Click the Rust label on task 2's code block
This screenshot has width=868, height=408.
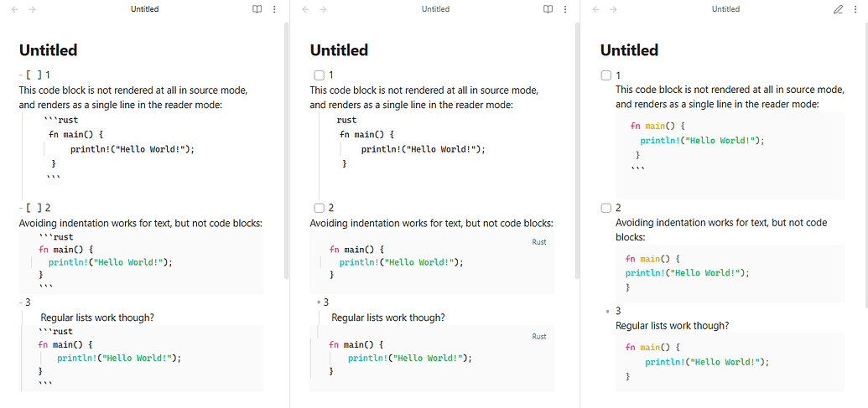pos(539,242)
